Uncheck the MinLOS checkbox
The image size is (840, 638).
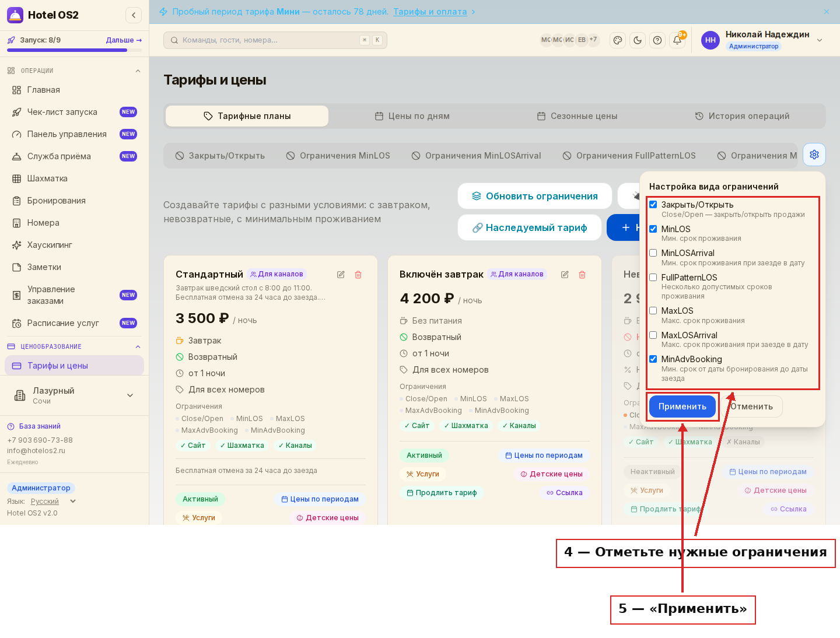(x=653, y=229)
